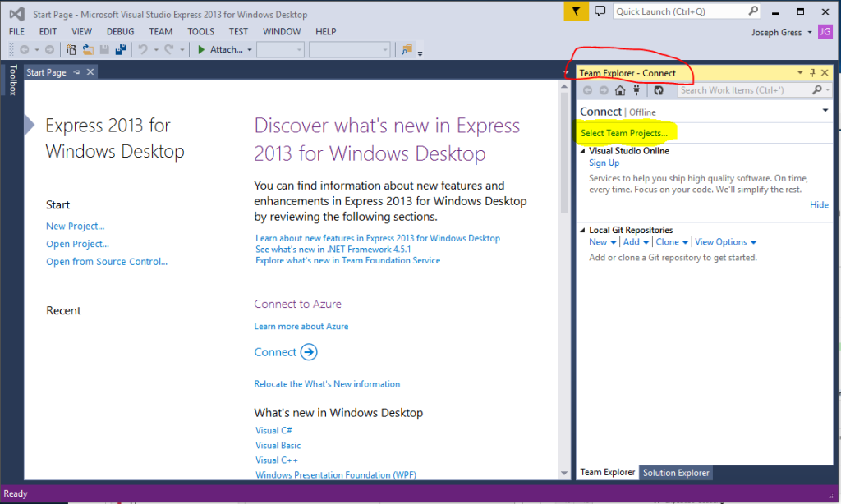Start debugging with the green Attach arrow
Viewport: 841px width, 504px height.
point(200,49)
